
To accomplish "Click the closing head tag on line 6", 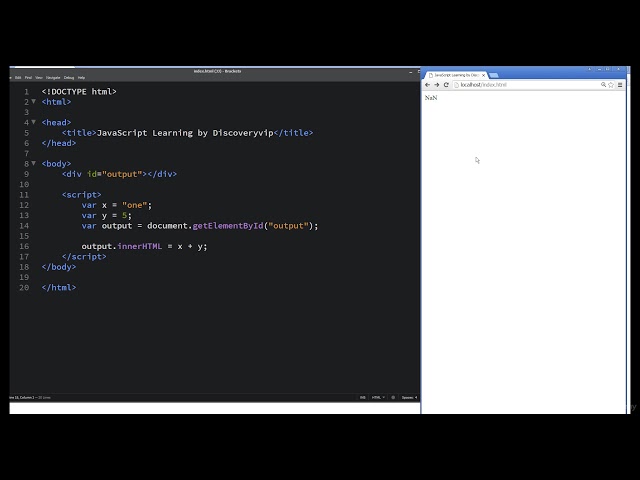I will point(59,143).
